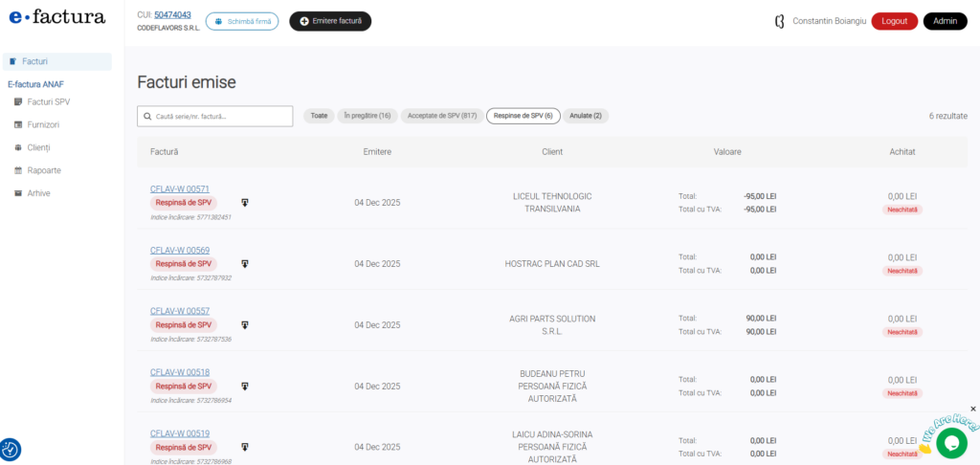This screenshot has height=465, width=980.
Task: Click the user avatar icon near Constantin Boiangiu
Action: pyautogui.click(x=779, y=21)
